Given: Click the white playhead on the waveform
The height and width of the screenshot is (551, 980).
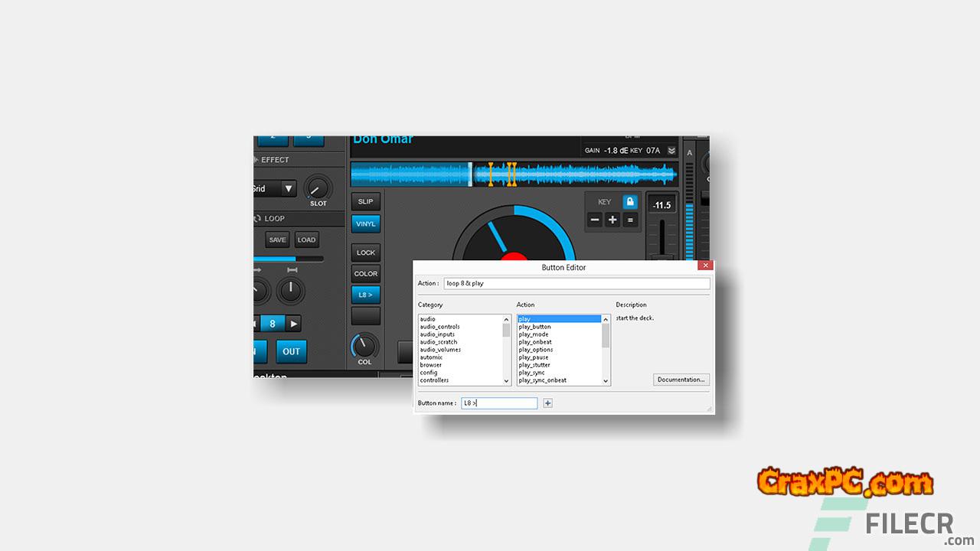Looking at the screenshot, I should [470, 174].
